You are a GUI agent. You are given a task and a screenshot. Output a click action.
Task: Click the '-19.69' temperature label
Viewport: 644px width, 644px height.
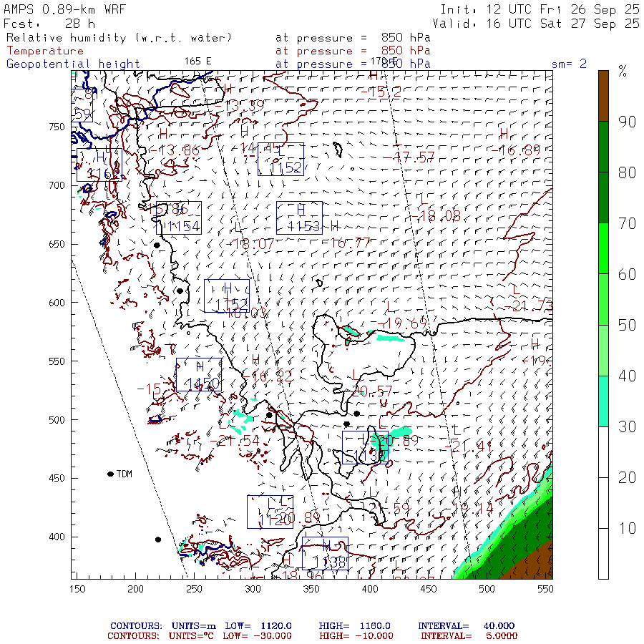point(402,323)
